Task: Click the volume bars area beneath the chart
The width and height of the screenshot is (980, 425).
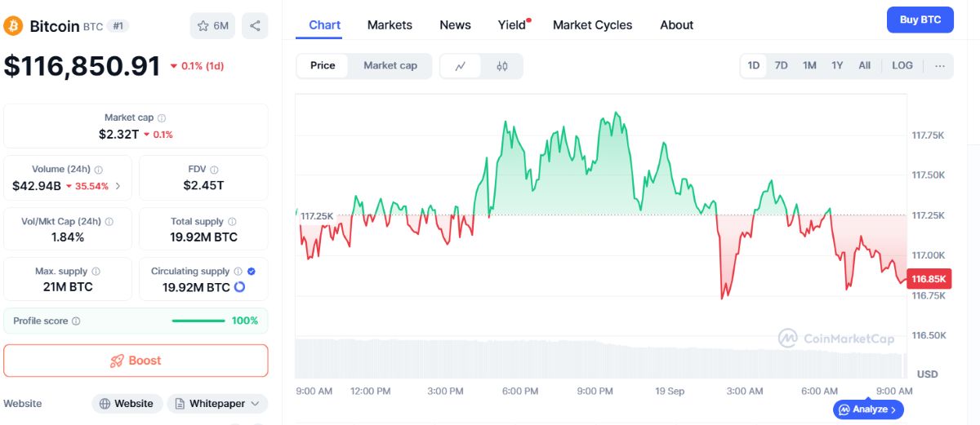Action: pos(601,357)
